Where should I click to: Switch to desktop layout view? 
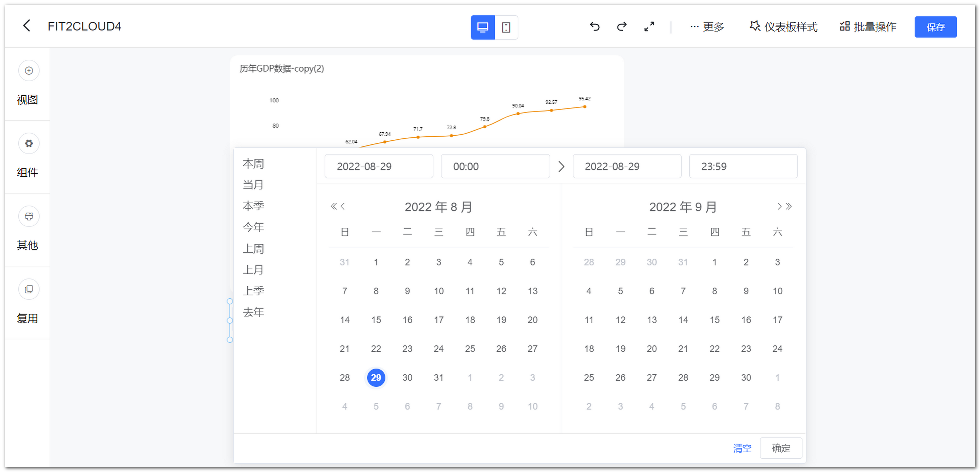(x=482, y=27)
